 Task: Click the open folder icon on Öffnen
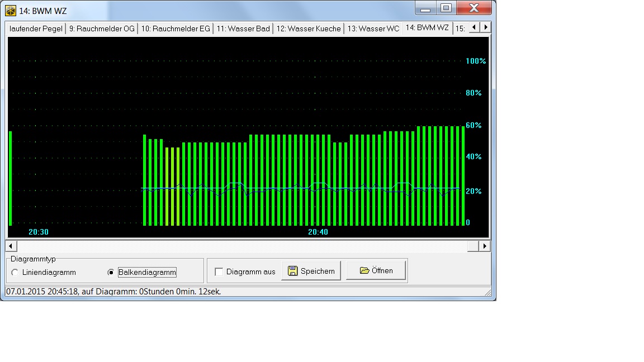[364, 270]
